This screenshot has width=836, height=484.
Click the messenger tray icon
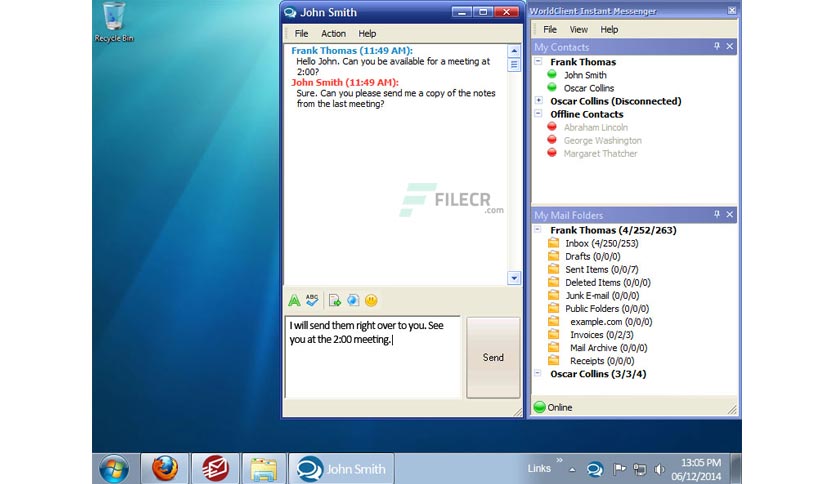pos(594,470)
